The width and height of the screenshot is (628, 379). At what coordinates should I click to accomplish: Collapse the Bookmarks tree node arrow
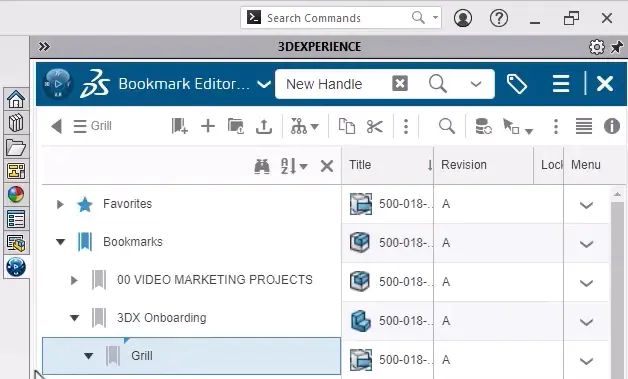pos(60,242)
